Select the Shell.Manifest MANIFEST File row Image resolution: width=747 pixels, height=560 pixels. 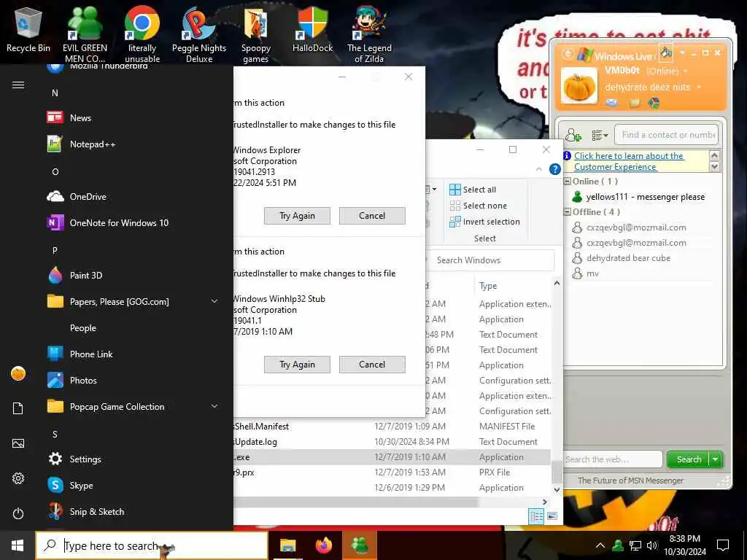(x=392, y=426)
